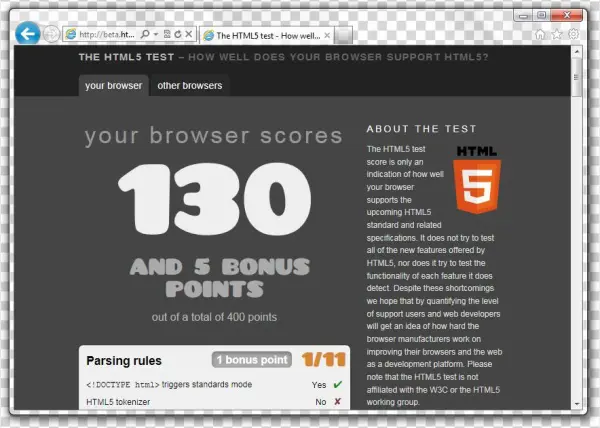The height and width of the screenshot is (428, 600).
Task: Click the Refresh icon in address bar
Action: point(177,34)
